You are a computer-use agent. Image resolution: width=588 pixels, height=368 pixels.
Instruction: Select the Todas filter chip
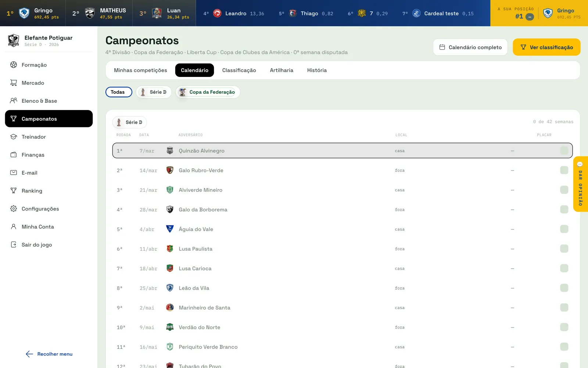point(119,92)
